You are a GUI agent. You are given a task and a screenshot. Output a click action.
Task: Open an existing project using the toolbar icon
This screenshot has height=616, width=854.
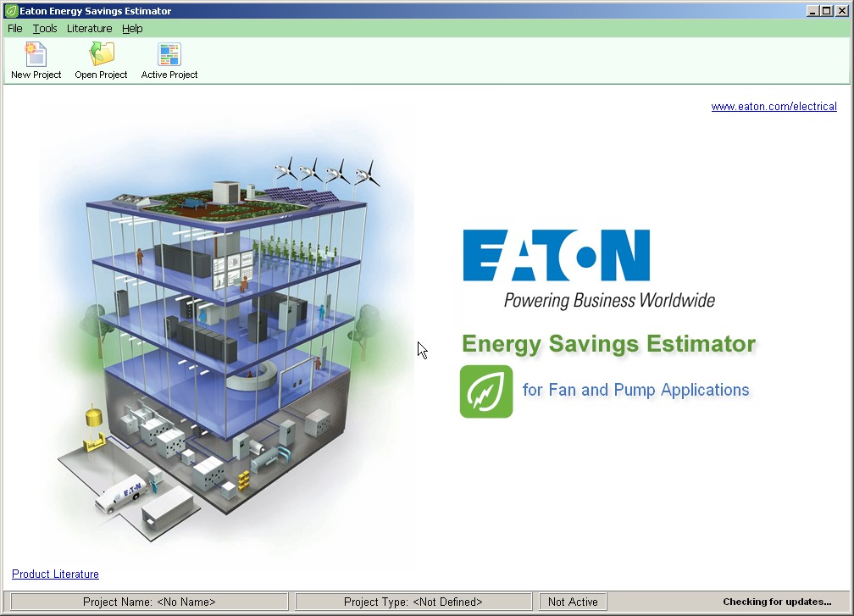[x=100, y=59]
